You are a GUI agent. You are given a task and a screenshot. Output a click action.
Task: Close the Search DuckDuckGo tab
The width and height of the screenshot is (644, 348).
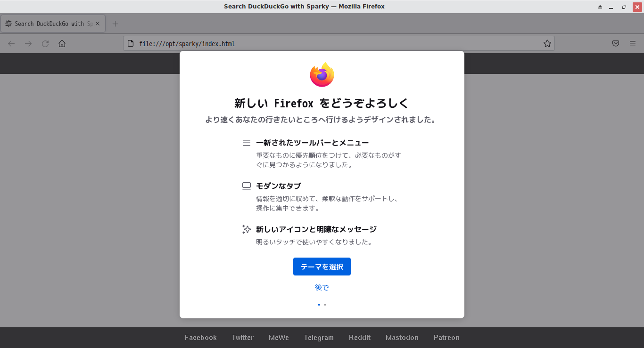tap(98, 24)
